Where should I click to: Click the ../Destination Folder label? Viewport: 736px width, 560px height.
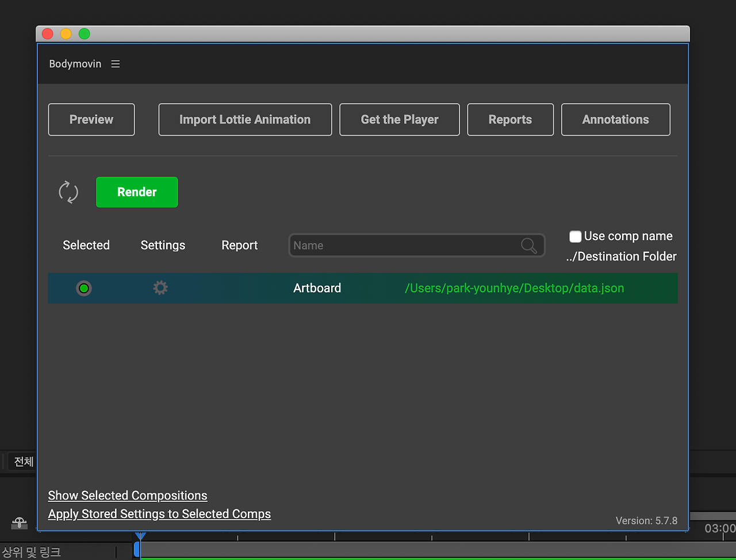click(621, 256)
